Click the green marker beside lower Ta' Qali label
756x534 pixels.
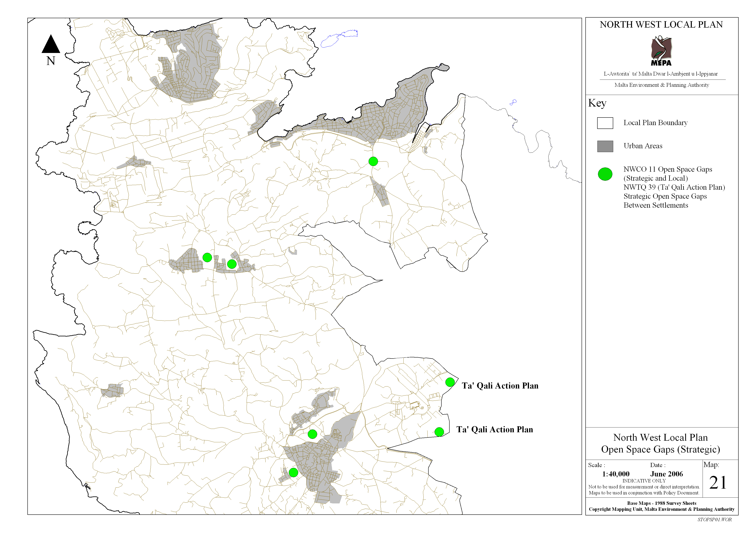coord(439,432)
